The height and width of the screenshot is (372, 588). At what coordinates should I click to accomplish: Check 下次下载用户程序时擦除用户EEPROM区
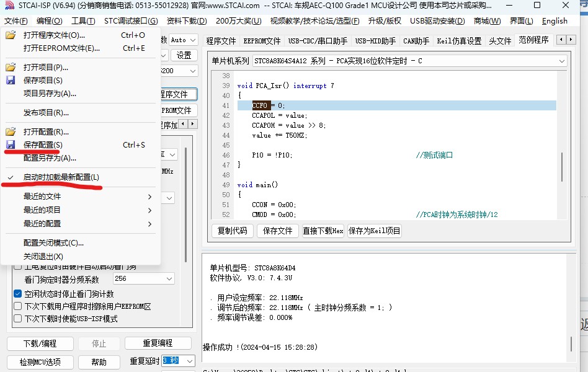(17, 306)
